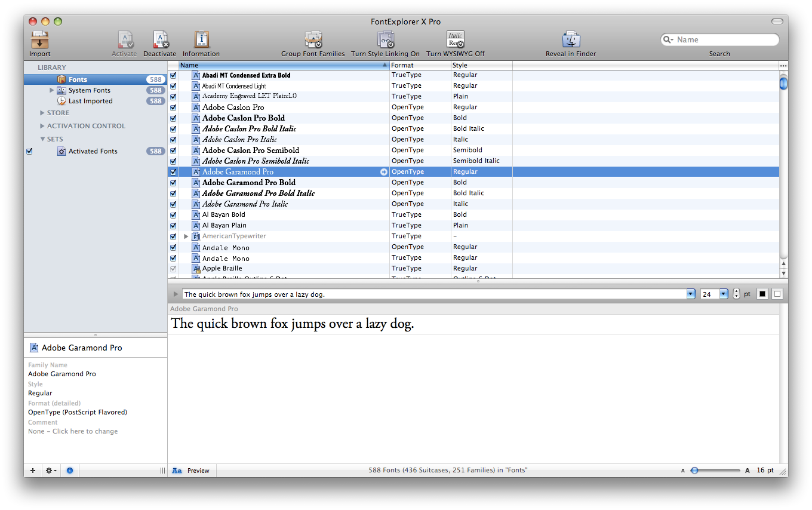
Task: Click the AmericanTypewriter family icon
Action: click(196, 236)
